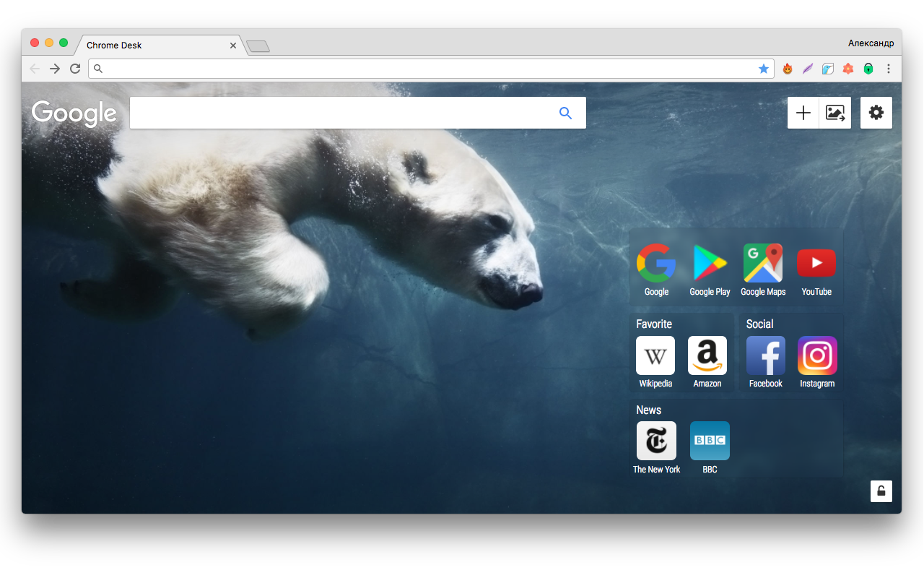Open the Google Maps shortcut
Image resolution: width=924 pixels, height=578 pixels.
coord(763,262)
